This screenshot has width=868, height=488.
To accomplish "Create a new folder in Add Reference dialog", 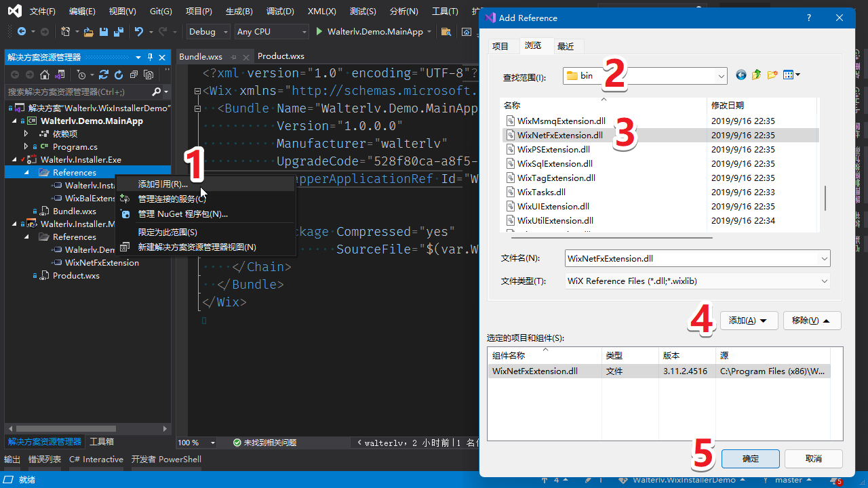I will [772, 75].
